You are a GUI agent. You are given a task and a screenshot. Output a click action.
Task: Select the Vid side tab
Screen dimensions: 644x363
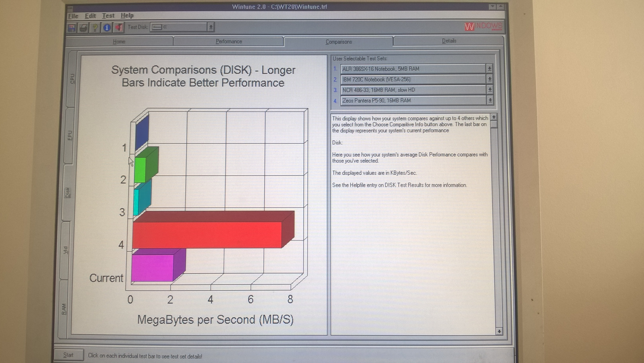(66, 250)
